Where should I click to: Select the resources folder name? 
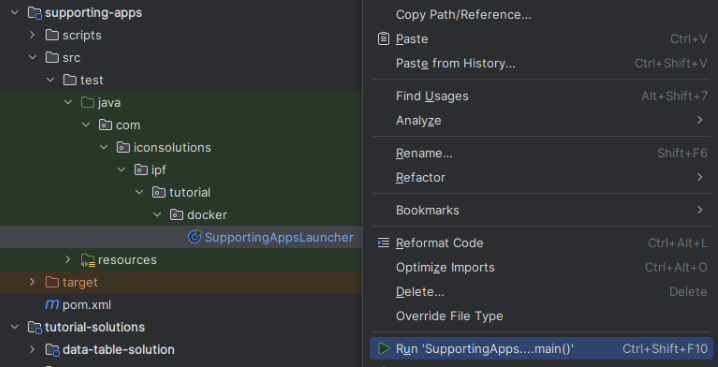(x=127, y=260)
